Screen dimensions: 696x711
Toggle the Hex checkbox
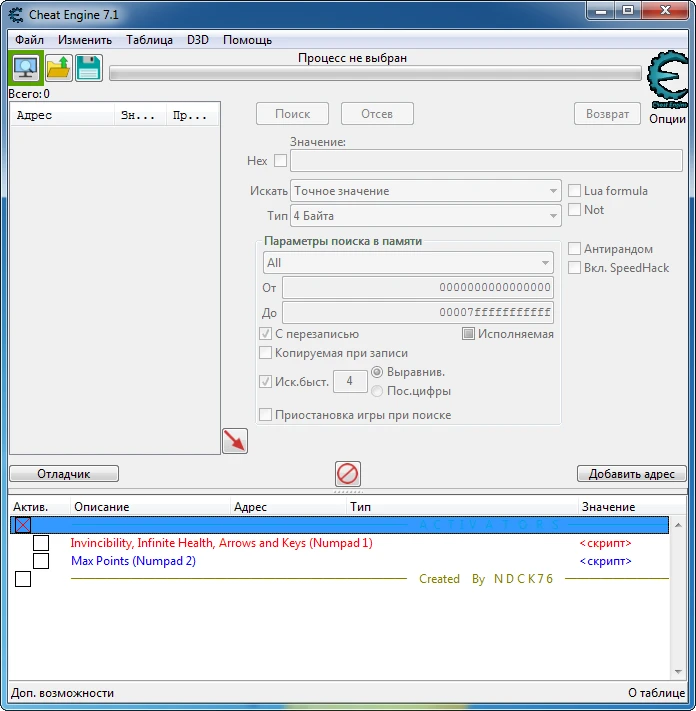pyautogui.click(x=281, y=161)
